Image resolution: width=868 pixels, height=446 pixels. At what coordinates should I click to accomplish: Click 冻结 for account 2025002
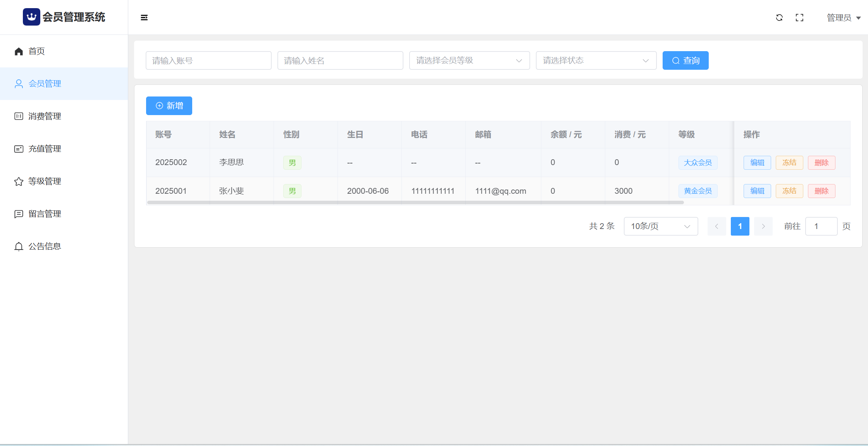[x=789, y=163]
